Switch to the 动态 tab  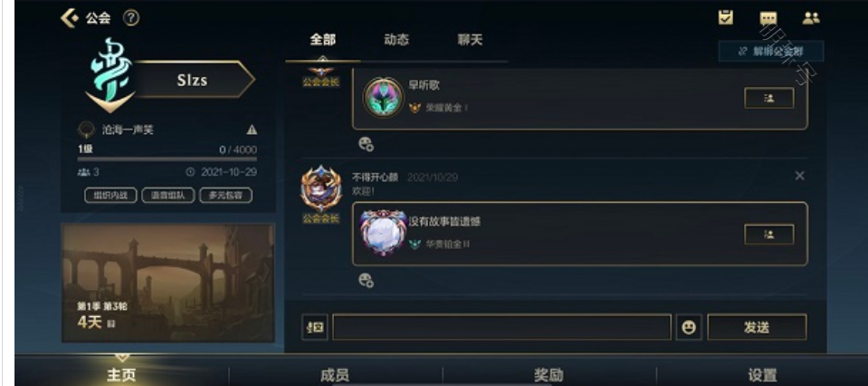click(396, 39)
